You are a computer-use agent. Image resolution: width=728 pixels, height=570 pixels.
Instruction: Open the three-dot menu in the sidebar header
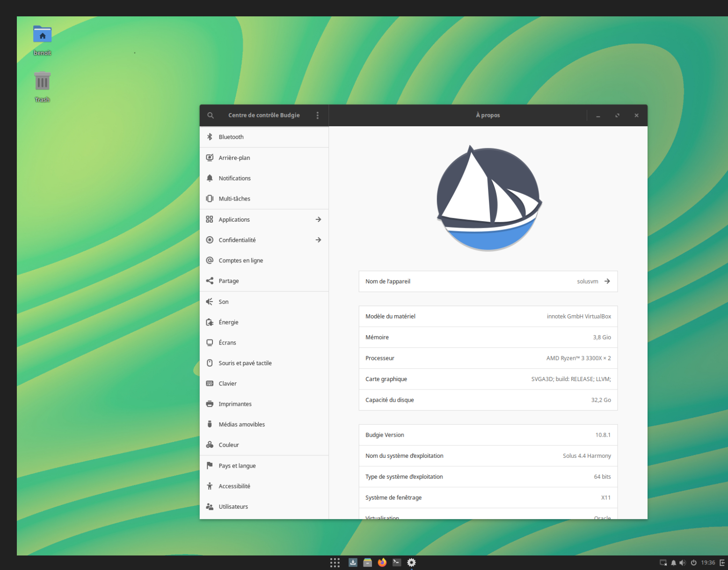pos(318,115)
